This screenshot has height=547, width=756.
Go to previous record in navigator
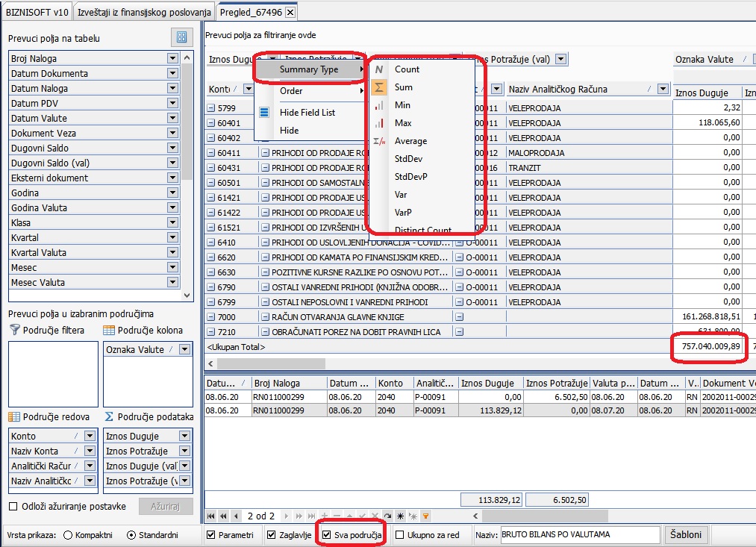click(x=236, y=516)
